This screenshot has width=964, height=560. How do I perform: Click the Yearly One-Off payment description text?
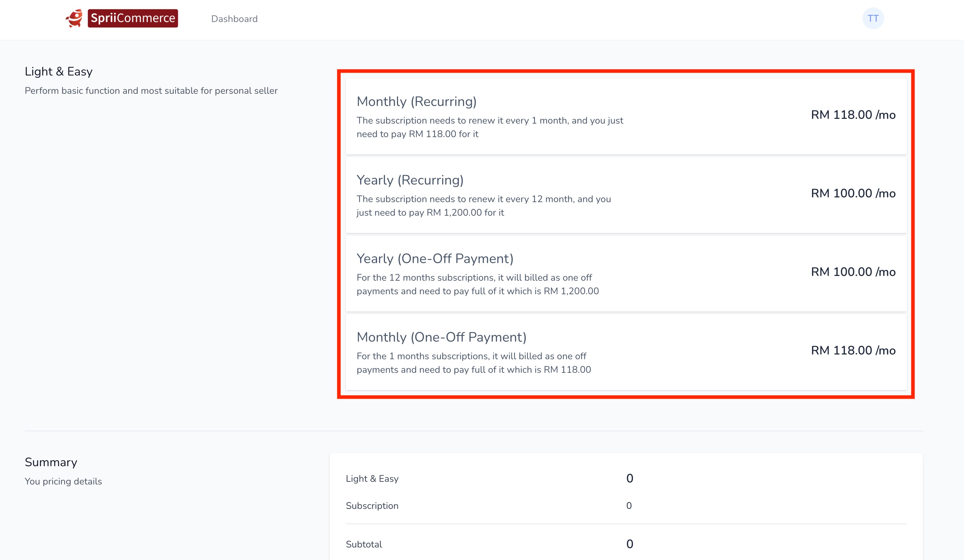tap(477, 284)
